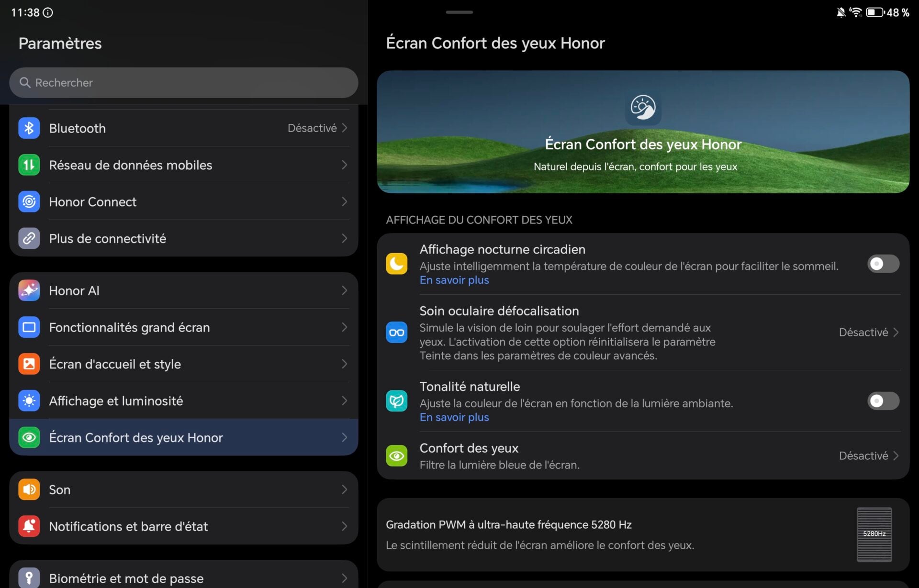Screen dimensions: 919x588
Task: Tap the glasses icon for Soin oculaire
Action: [x=396, y=333]
